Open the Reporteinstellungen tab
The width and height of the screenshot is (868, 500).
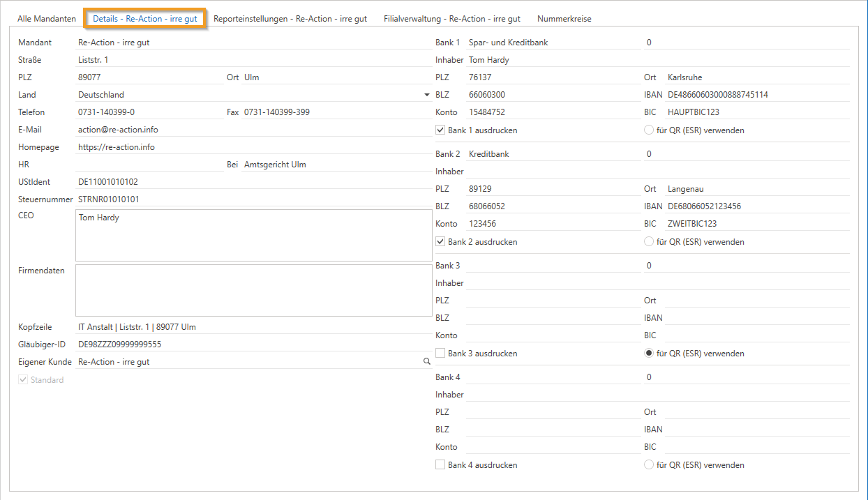point(290,19)
